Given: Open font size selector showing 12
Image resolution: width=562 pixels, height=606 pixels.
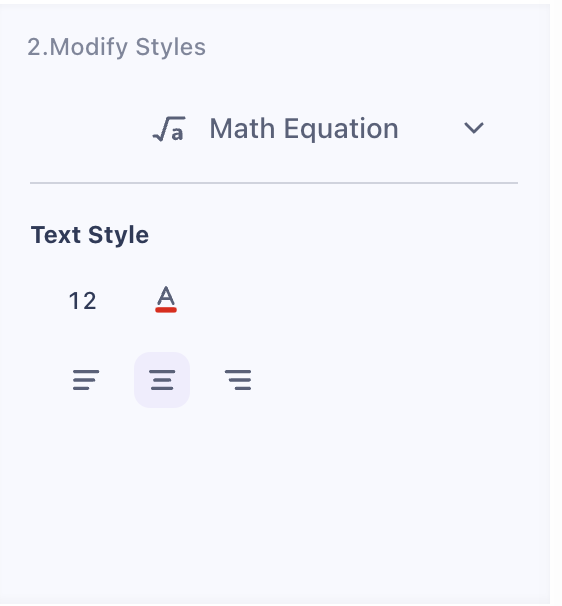Looking at the screenshot, I should click(x=82, y=301).
